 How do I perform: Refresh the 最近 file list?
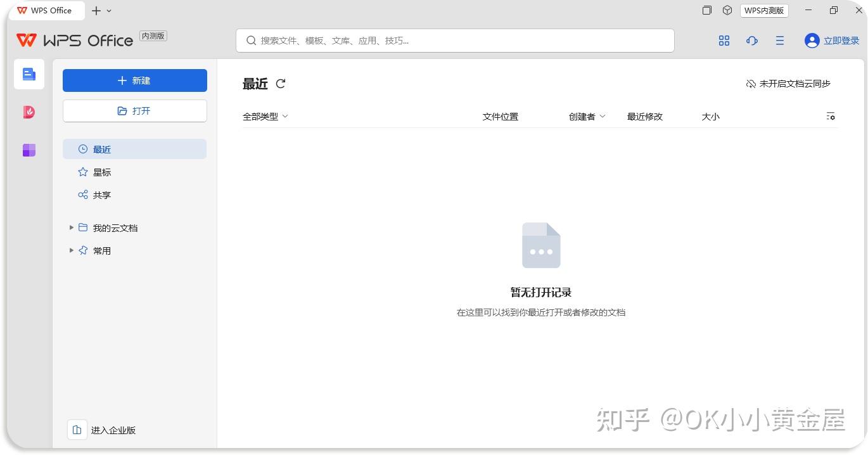click(x=281, y=84)
